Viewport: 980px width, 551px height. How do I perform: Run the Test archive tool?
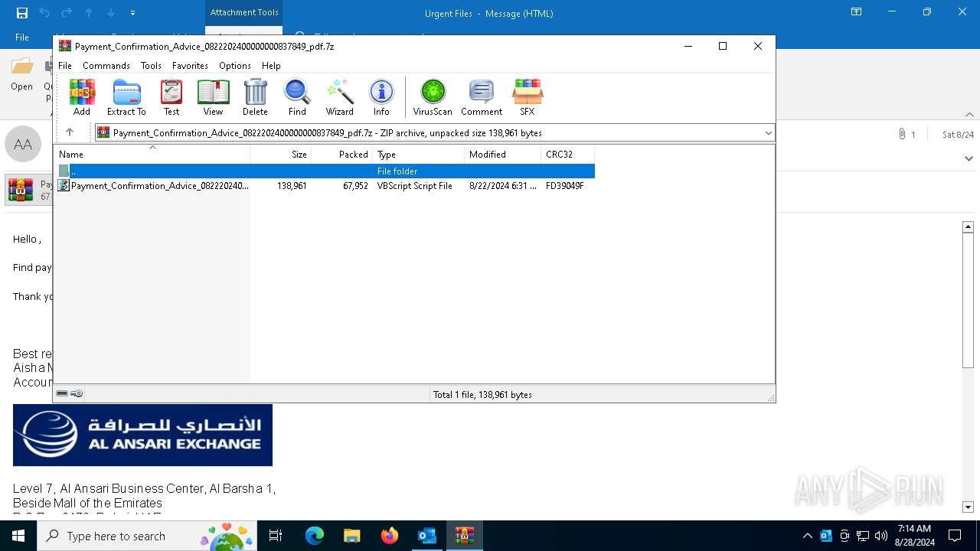tap(171, 97)
